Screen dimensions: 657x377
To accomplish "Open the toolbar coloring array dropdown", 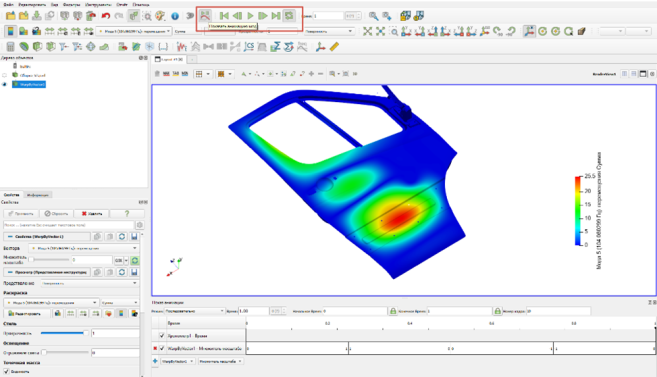I will 134,31.
